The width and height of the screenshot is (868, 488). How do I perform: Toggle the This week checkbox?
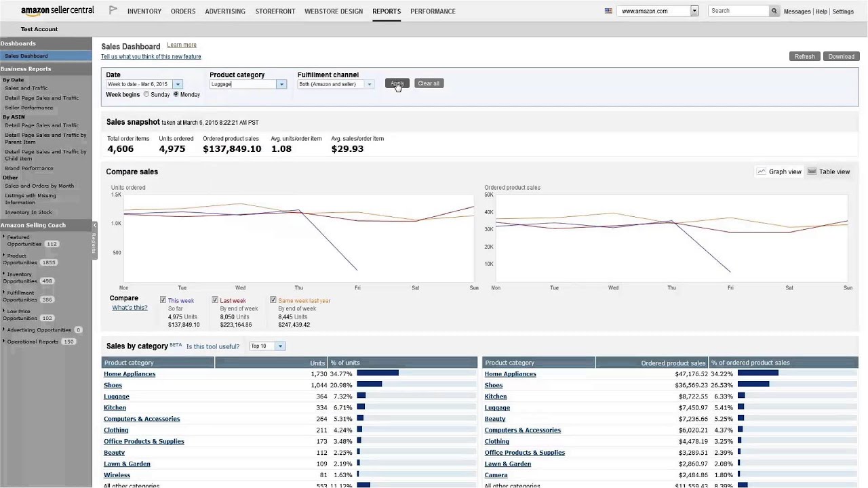point(163,300)
